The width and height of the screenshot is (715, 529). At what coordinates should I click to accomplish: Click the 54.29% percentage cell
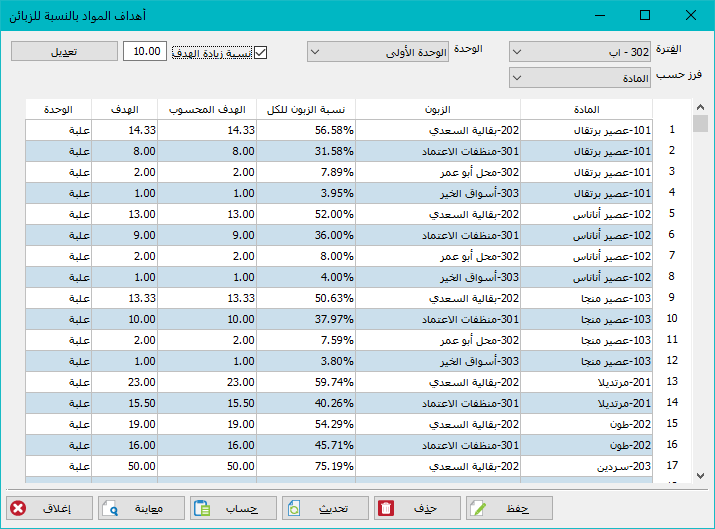point(306,424)
